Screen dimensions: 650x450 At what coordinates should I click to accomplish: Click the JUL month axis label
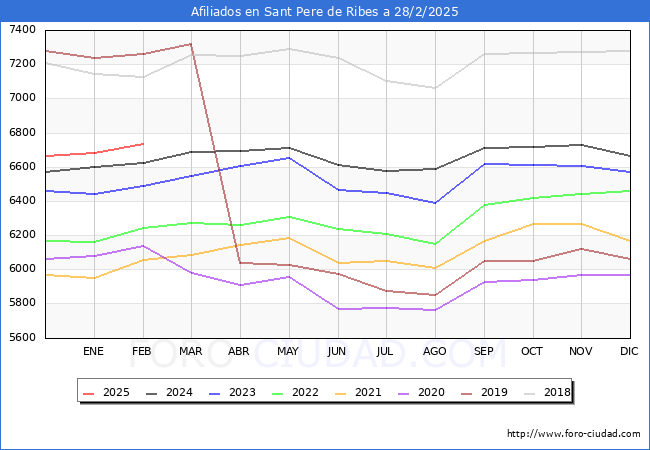[385, 351]
